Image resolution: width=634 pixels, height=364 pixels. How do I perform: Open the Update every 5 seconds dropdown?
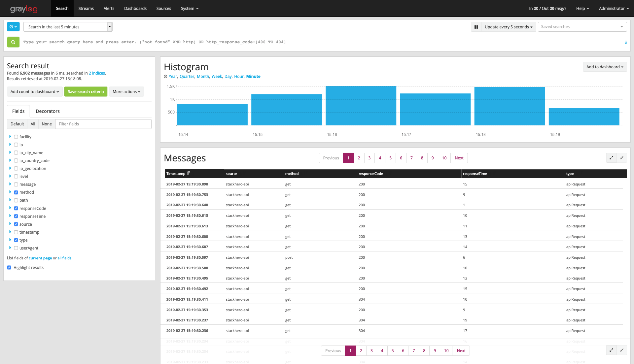click(x=508, y=27)
